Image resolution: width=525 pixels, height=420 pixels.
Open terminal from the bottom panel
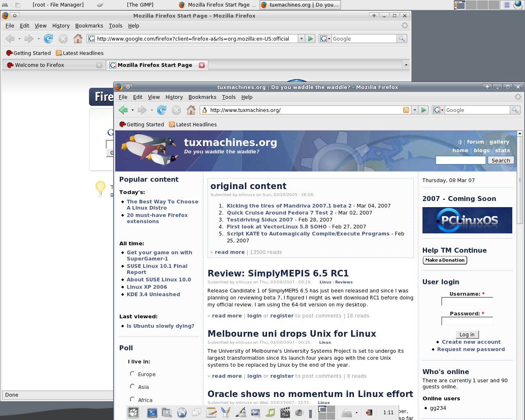(x=152, y=413)
